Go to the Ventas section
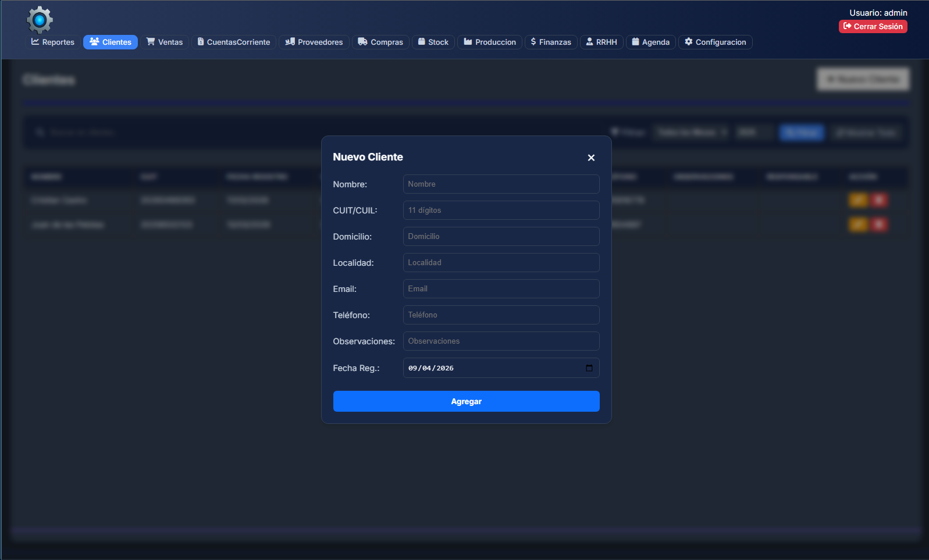Viewport: 929px width, 560px height. [165, 42]
